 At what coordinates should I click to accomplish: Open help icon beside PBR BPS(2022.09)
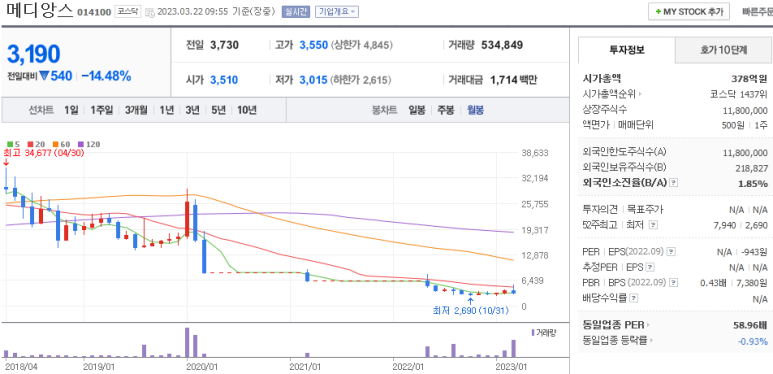click(x=674, y=283)
